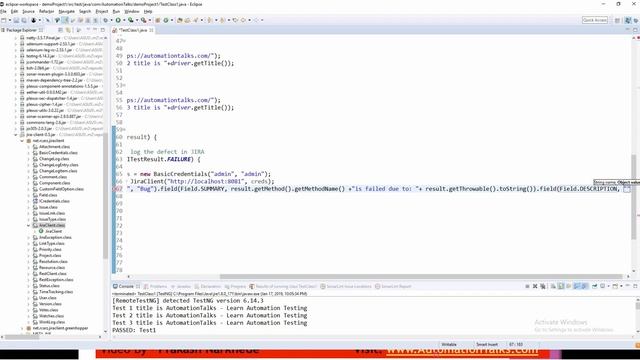Open the File menu
Image resolution: width=640 pixels, height=360 pixels.
pyautogui.click(x=3, y=11)
